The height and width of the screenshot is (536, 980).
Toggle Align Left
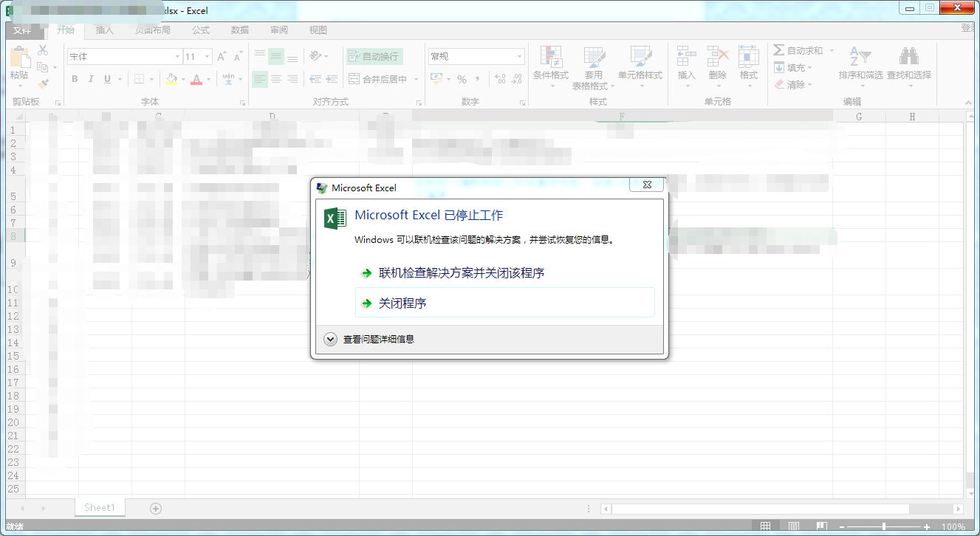point(260,79)
